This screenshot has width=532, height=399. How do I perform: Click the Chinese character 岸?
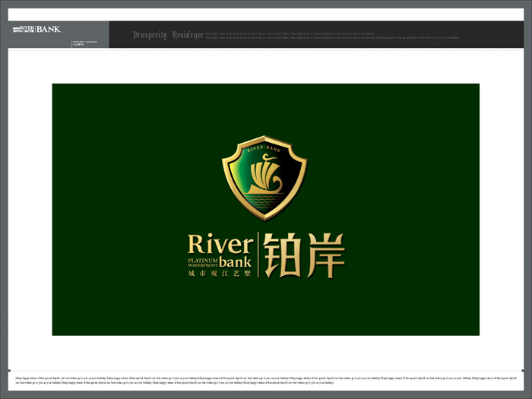pyautogui.click(x=325, y=255)
